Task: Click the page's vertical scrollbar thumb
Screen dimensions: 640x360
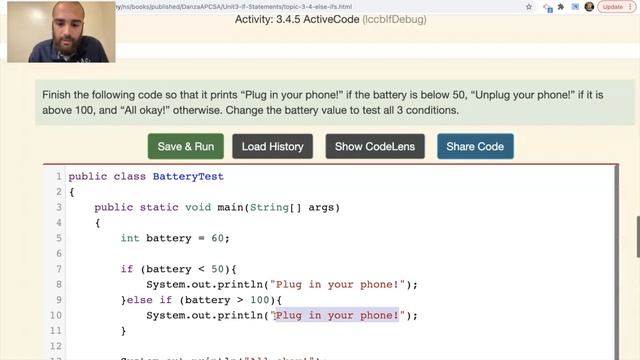Action: click(638, 237)
